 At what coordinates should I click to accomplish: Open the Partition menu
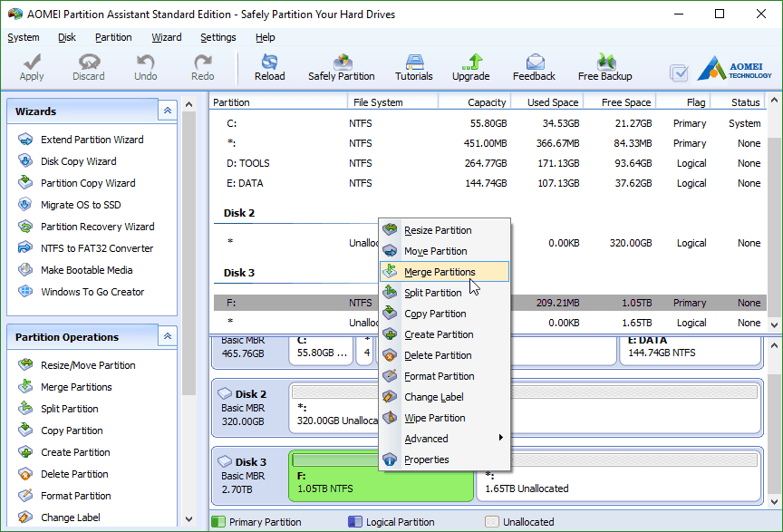(113, 37)
